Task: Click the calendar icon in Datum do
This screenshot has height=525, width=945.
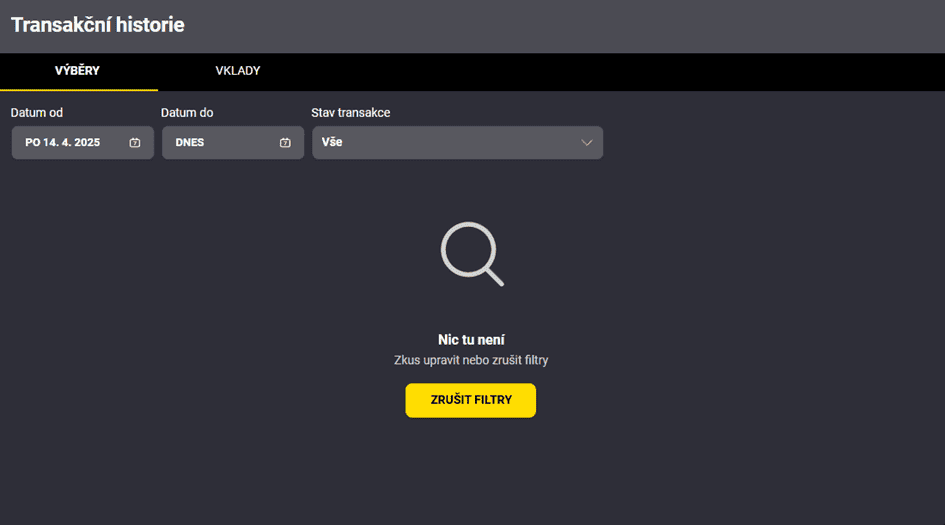Action: (285, 143)
